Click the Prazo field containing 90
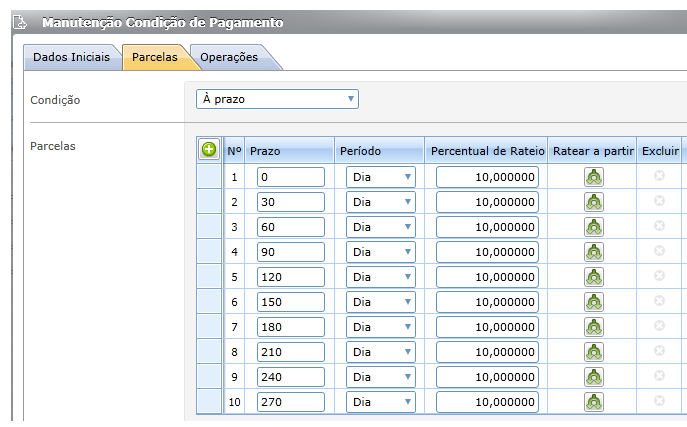The width and height of the screenshot is (687, 427). point(291,252)
